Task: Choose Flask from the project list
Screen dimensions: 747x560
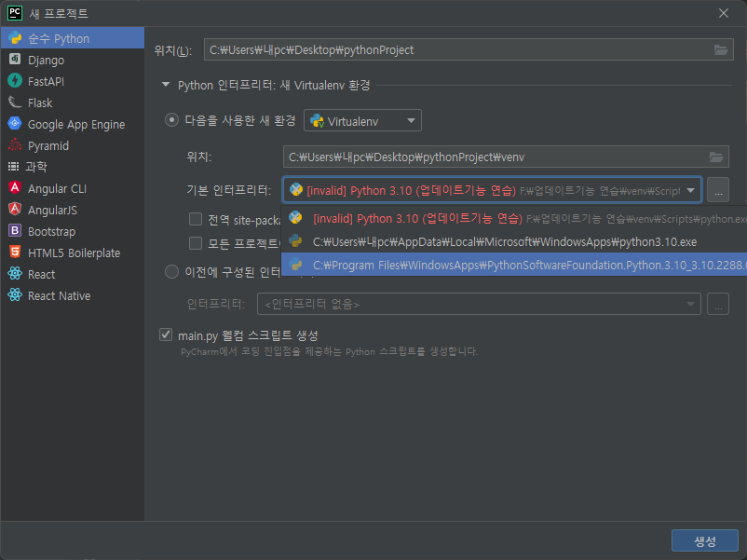Action: click(x=73, y=102)
